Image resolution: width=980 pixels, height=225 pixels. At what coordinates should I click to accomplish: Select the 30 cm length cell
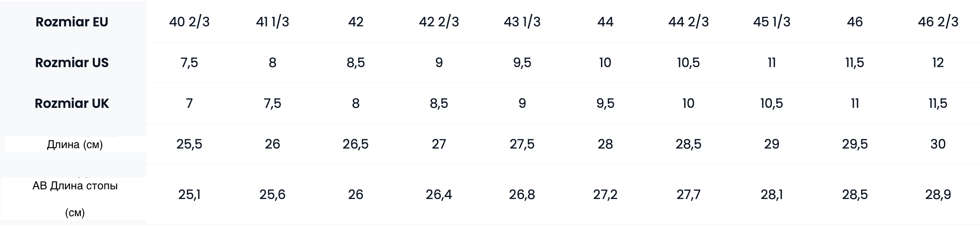938,144
